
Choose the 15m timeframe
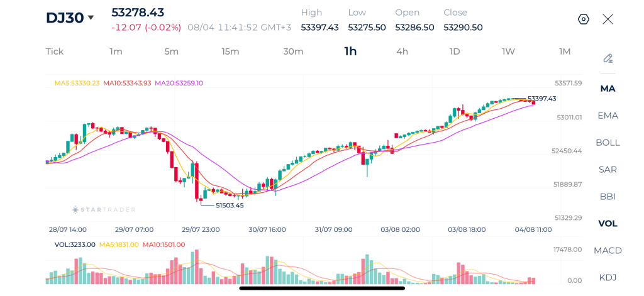click(x=230, y=52)
